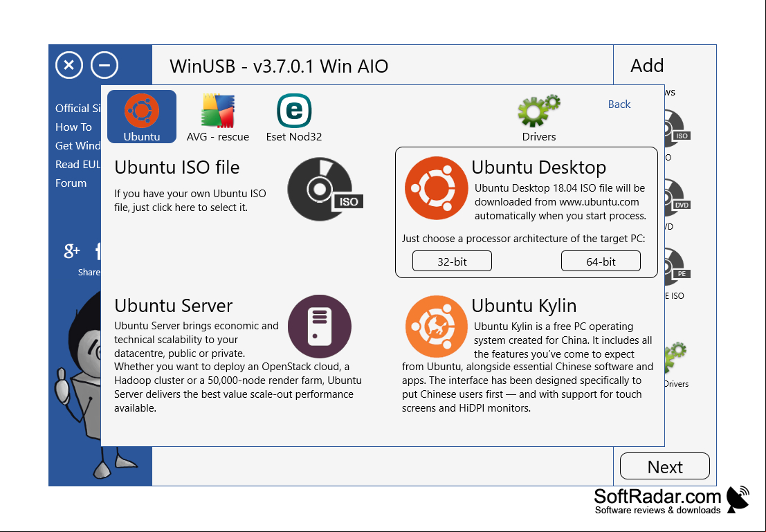The height and width of the screenshot is (532, 766).
Task: Click the Back link
Action: (x=619, y=104)
